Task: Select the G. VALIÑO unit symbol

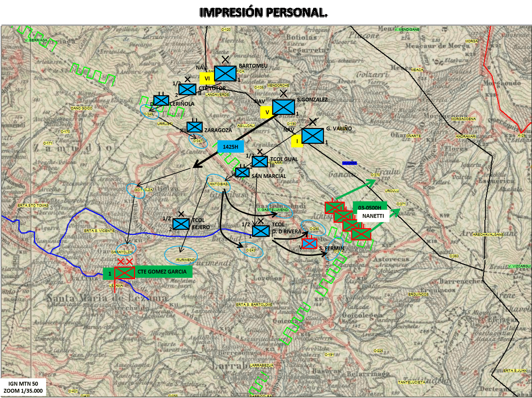Action: pyautogui.click(x=313, y=136)
